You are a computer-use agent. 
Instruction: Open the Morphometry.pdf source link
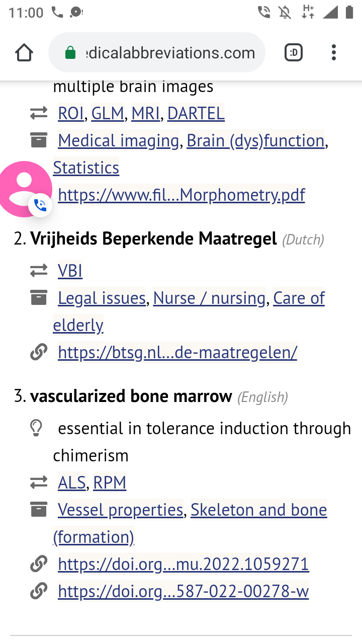pyautogui.click(x=182, y=195)
